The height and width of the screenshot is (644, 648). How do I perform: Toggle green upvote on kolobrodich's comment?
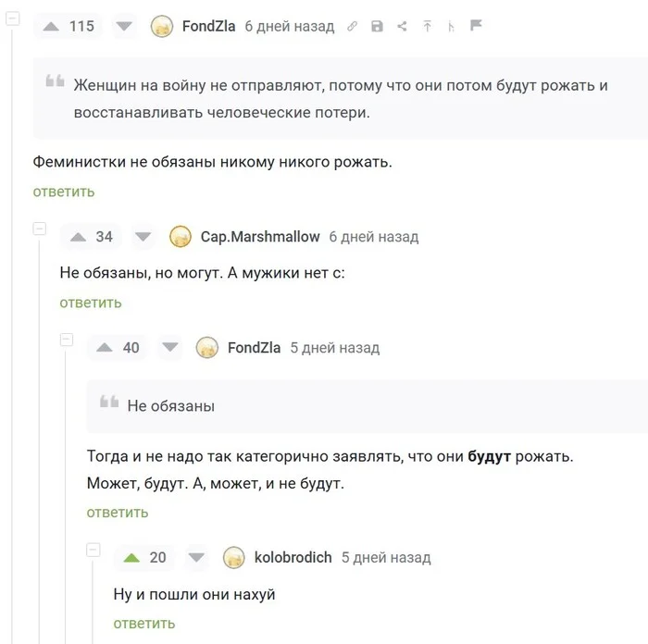pyautogui.click(x=131, y=558)
